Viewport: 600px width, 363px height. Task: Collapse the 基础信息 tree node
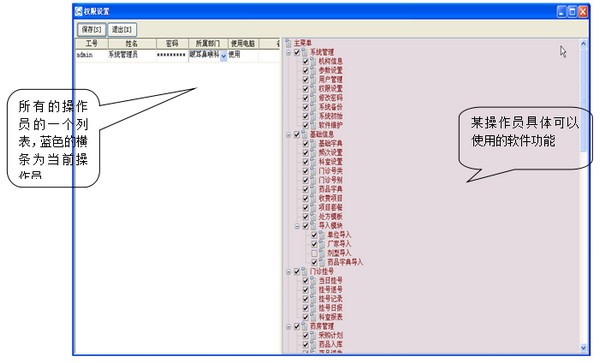[x=289, y=135]
